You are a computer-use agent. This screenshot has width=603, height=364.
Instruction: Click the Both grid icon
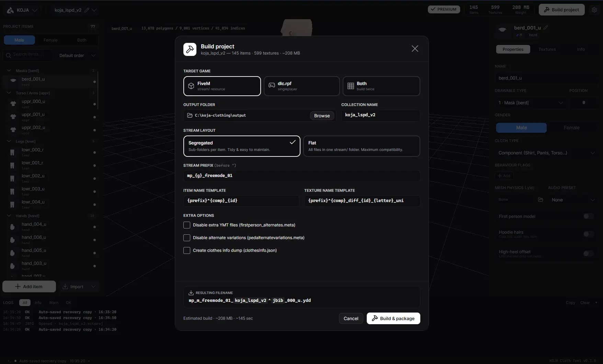click(x=351, y=86)
